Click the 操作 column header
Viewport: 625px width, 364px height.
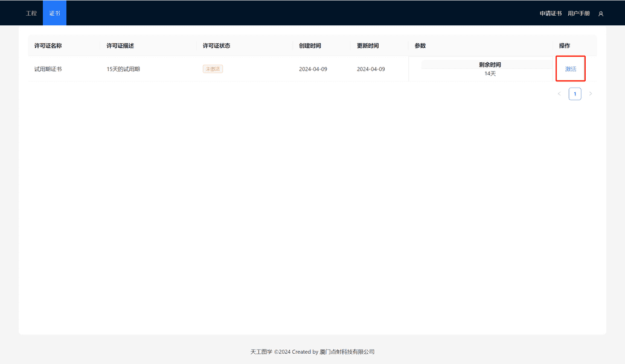[x=565, y=46]
